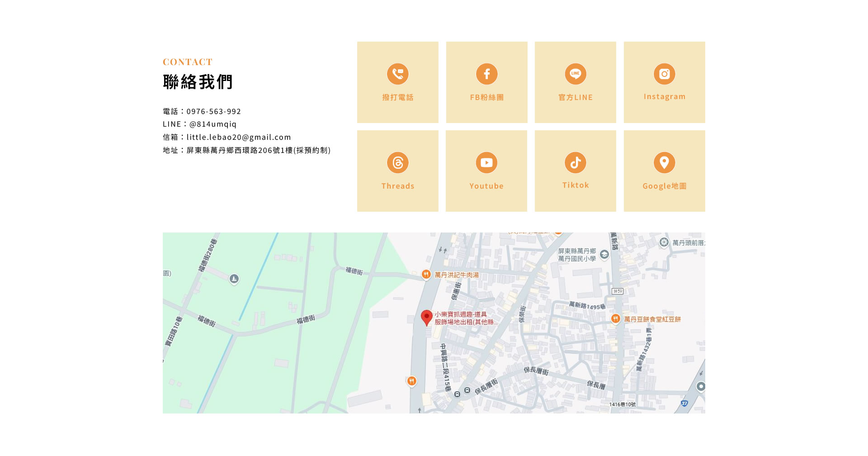
Task: Click the email little.lebao20@gmail.com
Action: (x=239, y=137)
